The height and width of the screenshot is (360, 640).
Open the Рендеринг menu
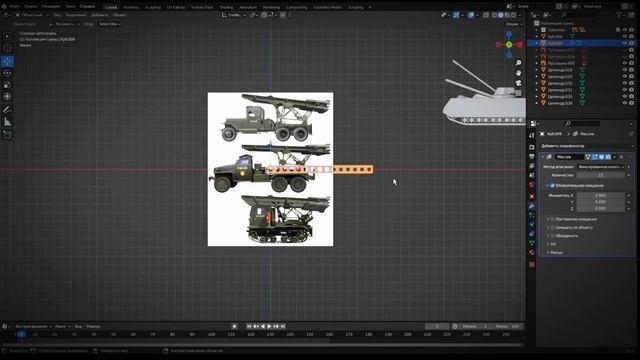(51, 7)
